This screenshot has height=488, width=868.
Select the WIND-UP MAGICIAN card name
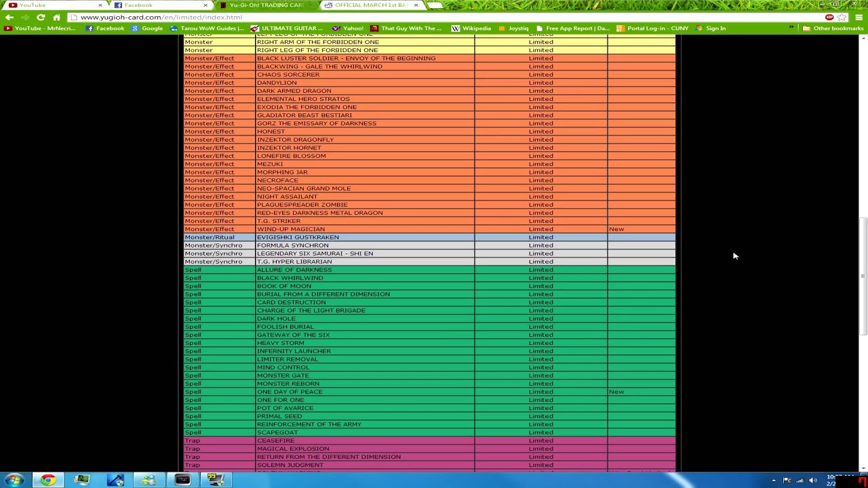click(290, 229)
